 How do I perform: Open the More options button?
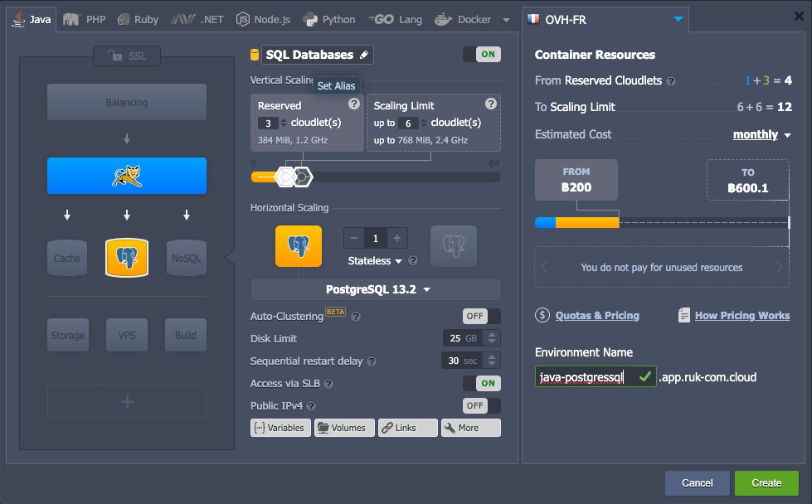point(471,428)
